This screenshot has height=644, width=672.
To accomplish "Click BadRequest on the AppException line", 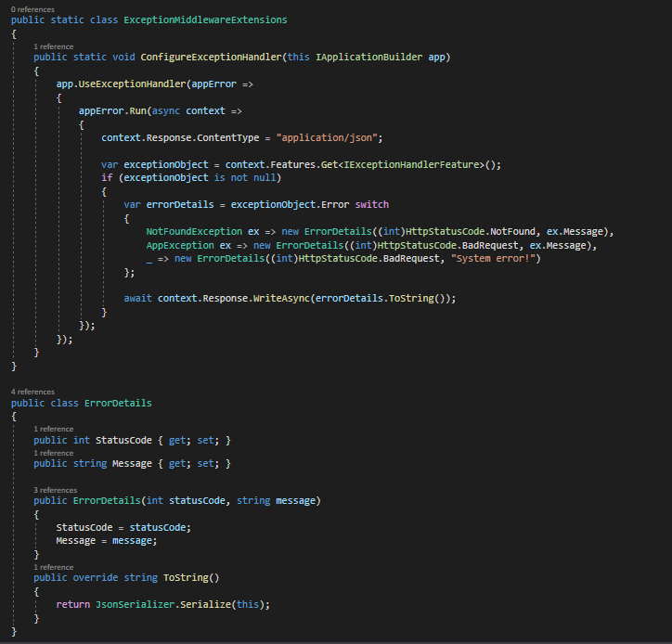I will point(490,246).
